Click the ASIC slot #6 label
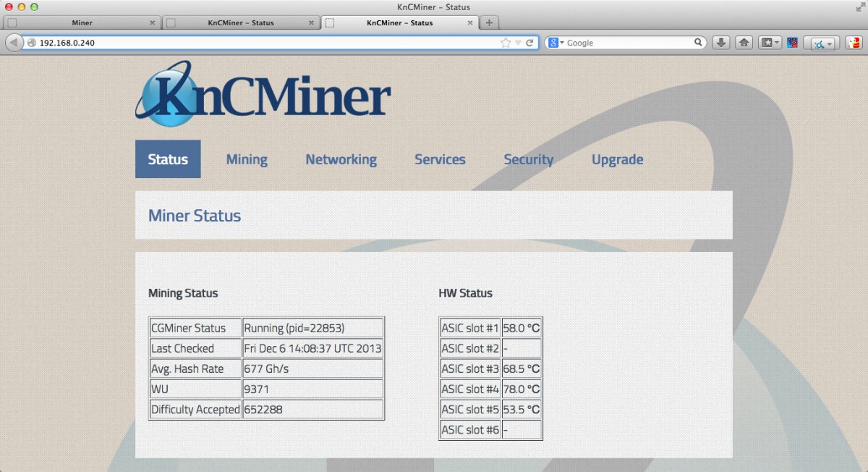868x472 pixels. pyautogui.click(x=470, y=429)
